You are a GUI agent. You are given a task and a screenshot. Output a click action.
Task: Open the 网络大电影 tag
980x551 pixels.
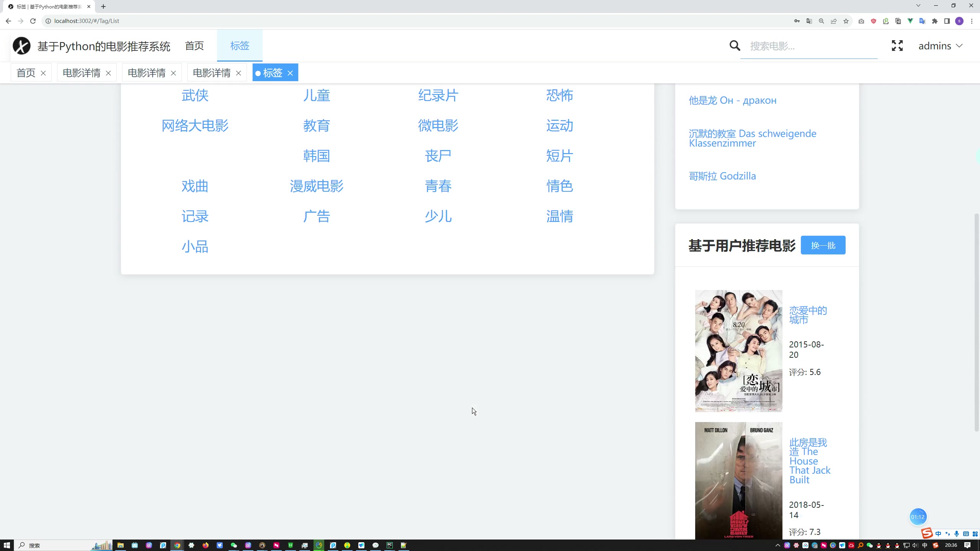(195, 126)
